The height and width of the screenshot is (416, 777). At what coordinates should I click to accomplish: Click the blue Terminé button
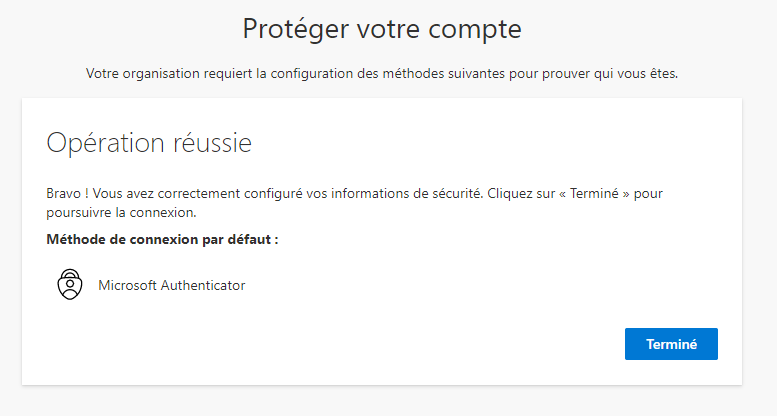coord(671,344)
